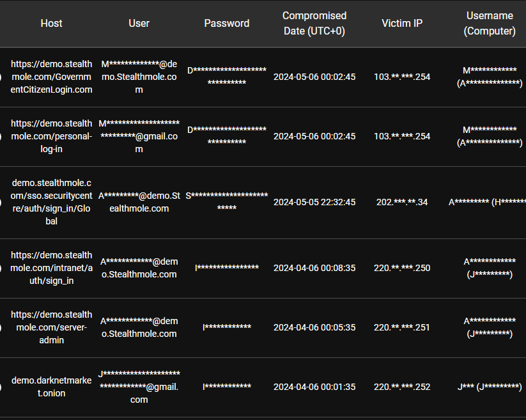Click victim IP 220.**.***.252

[x=402, y=387]
